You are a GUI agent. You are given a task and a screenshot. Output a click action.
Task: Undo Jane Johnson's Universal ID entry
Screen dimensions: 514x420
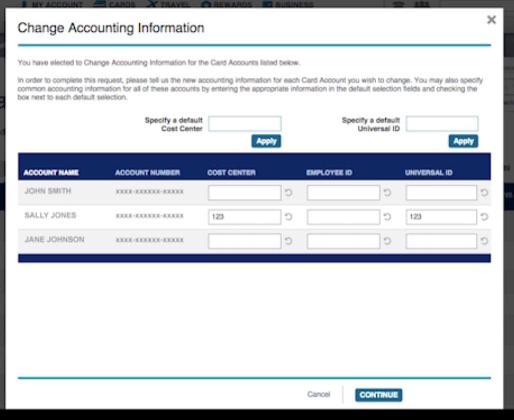485,240
